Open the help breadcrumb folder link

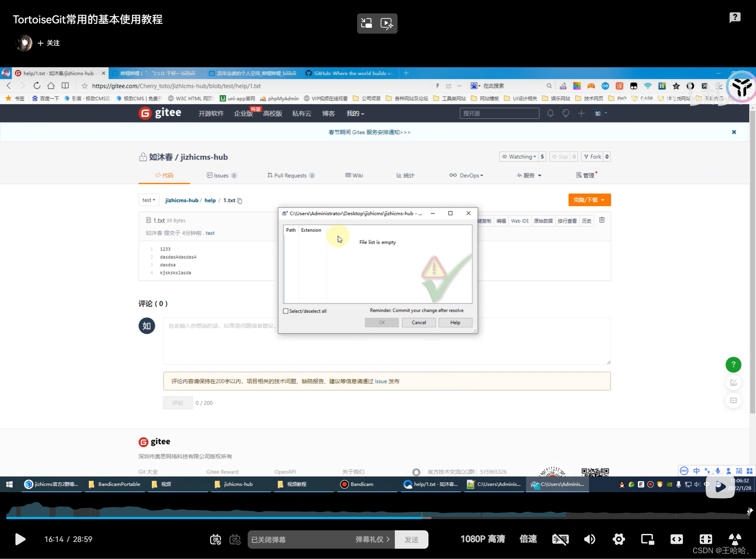210,200
